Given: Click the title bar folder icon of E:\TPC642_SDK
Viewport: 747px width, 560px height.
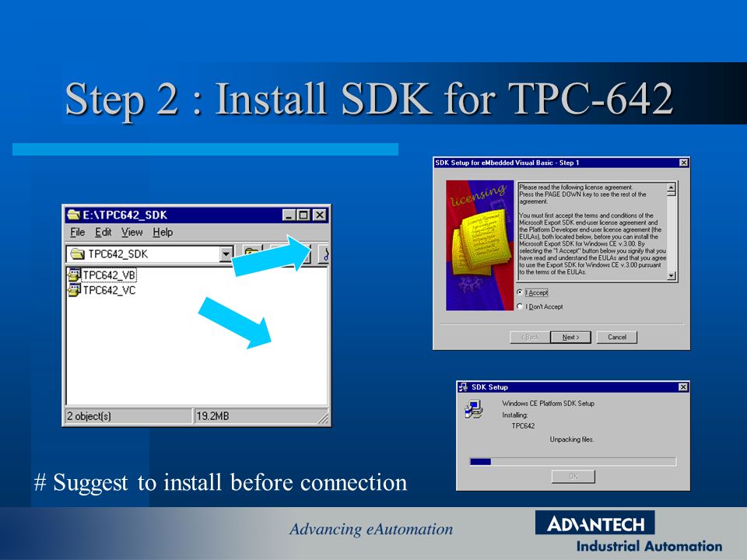Looking at the screenshot, I should [x=74, y=215].
